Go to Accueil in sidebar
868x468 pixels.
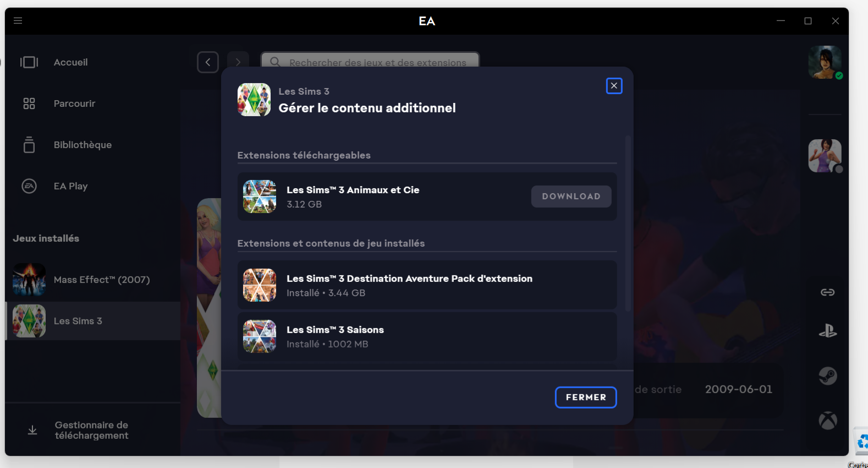[x=70, y=62]
